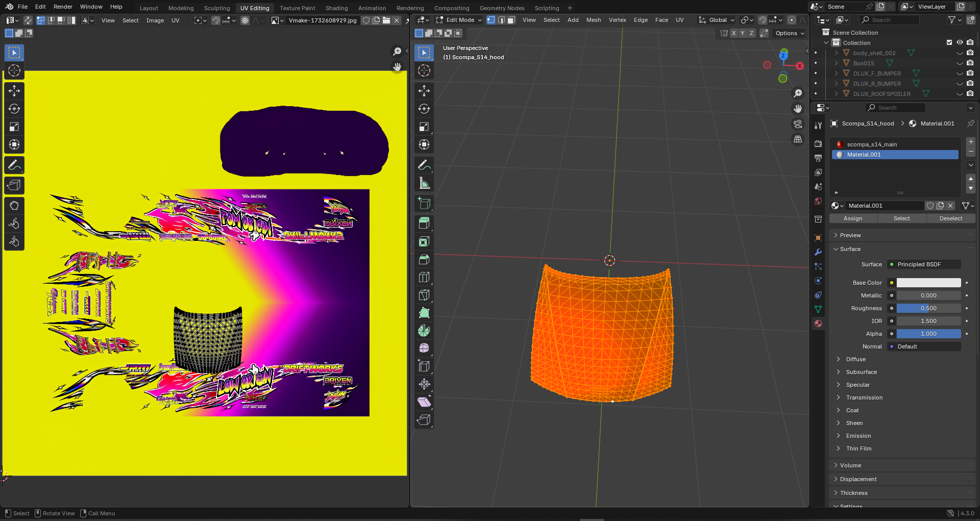Image resolution: width=980 pixels, height=521 pixels.
Task: Expand the Volume panel
Action: tap(850, 465)
